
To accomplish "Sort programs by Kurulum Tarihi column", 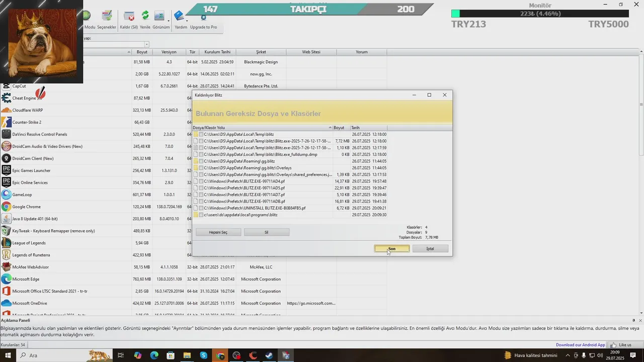I will click(217, 52).
